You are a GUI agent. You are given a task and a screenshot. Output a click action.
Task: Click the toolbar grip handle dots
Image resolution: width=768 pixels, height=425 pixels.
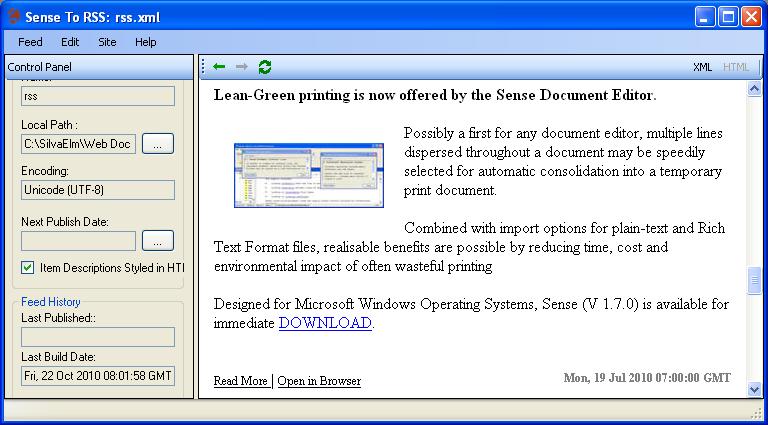click(203, 67)
